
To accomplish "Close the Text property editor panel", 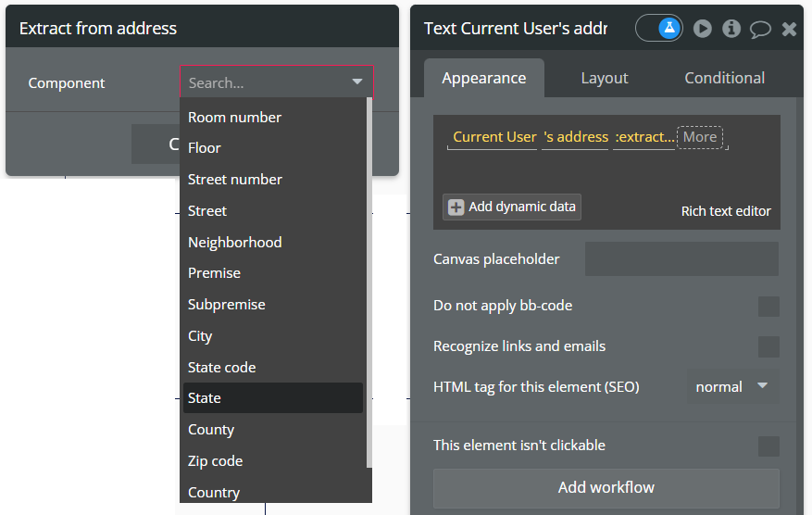I will (789, 29).
